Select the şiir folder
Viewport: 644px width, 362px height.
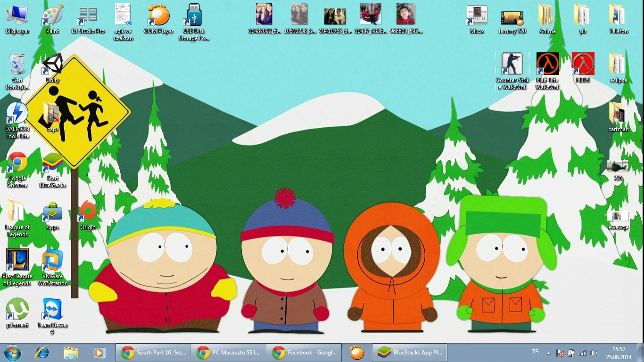coord(583,19)
